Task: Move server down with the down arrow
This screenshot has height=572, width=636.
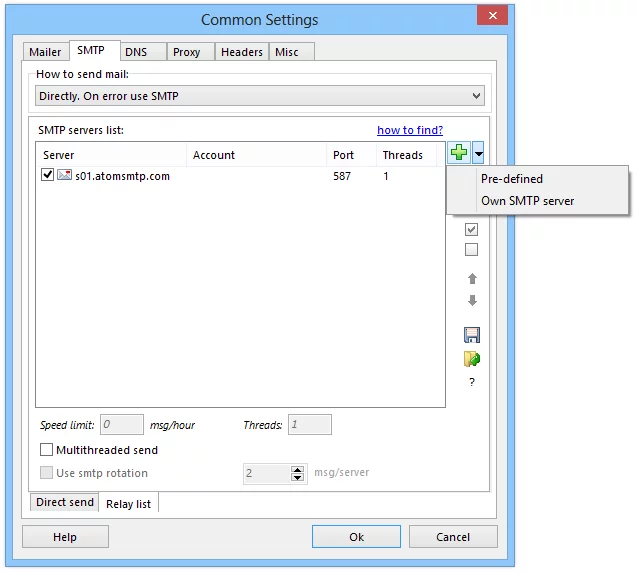Action: tap(472, 301)
